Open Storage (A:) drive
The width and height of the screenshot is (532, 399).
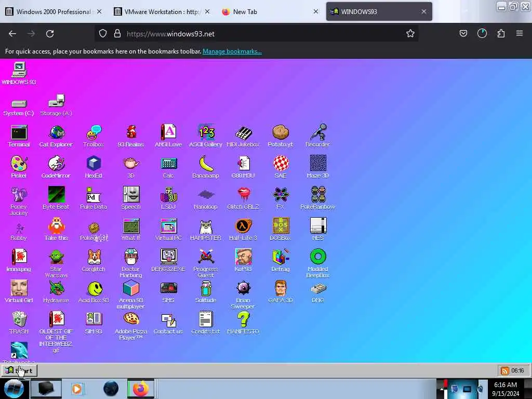56,105
